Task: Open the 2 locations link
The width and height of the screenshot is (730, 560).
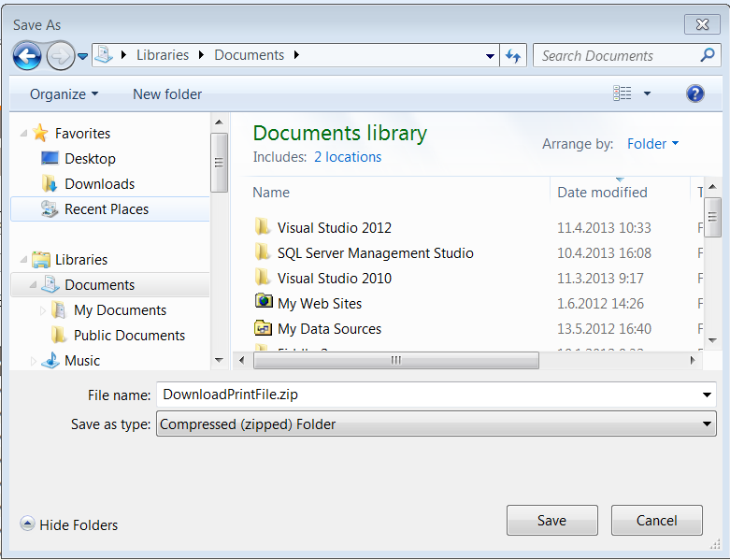Action: click(x=348, y=157)
